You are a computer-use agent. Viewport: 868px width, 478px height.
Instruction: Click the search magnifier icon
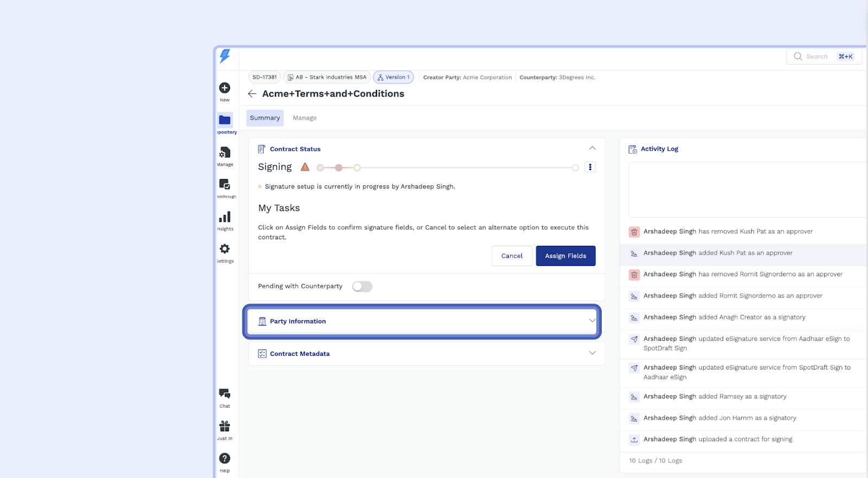pyautogui.click(x=798, y=56)
